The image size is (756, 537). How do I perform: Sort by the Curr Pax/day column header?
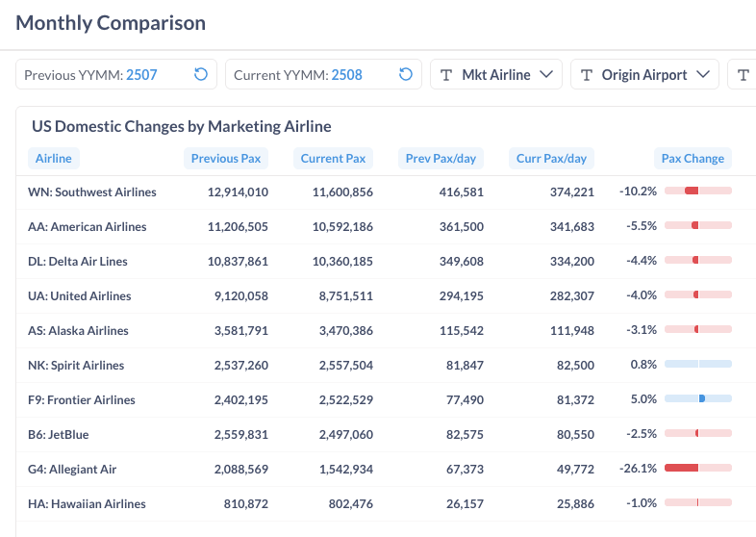point(551,158)
